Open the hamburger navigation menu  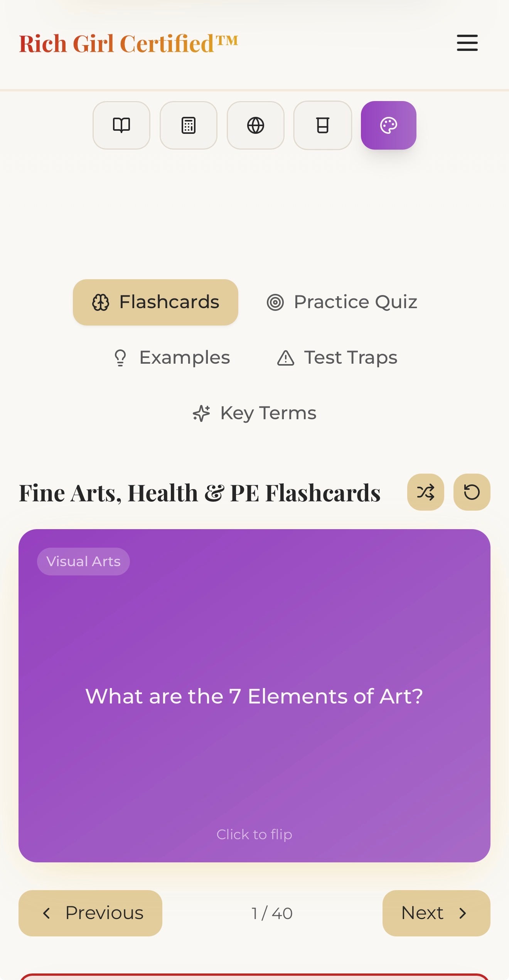point(467,43)
